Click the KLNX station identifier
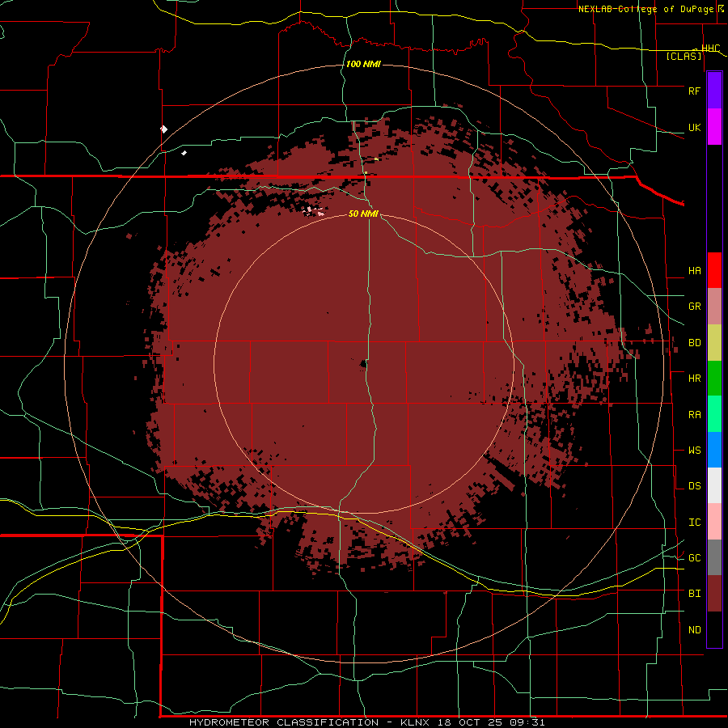Screen dimensions: 728x728 (x=415, y=722)
